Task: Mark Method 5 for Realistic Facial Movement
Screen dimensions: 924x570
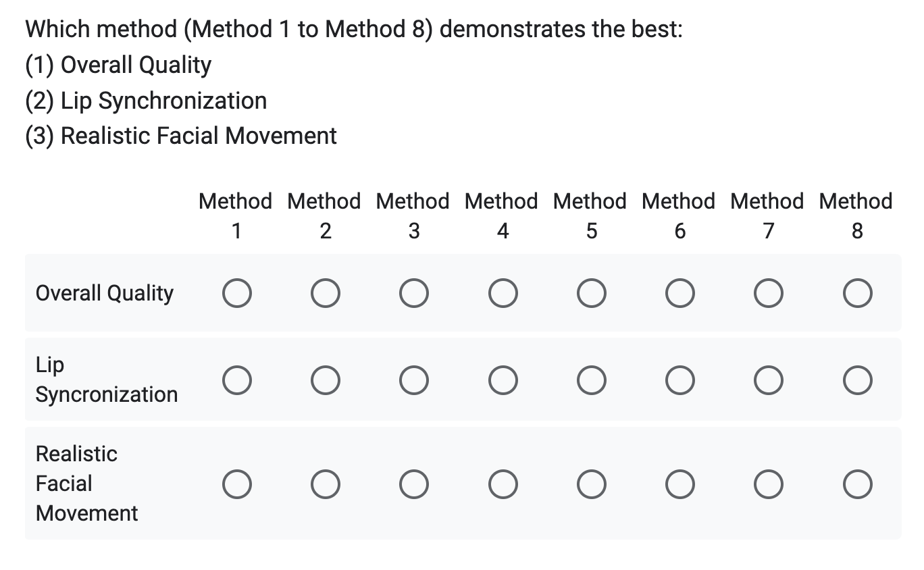Action: pyautogui.click(x=591, y=484)
